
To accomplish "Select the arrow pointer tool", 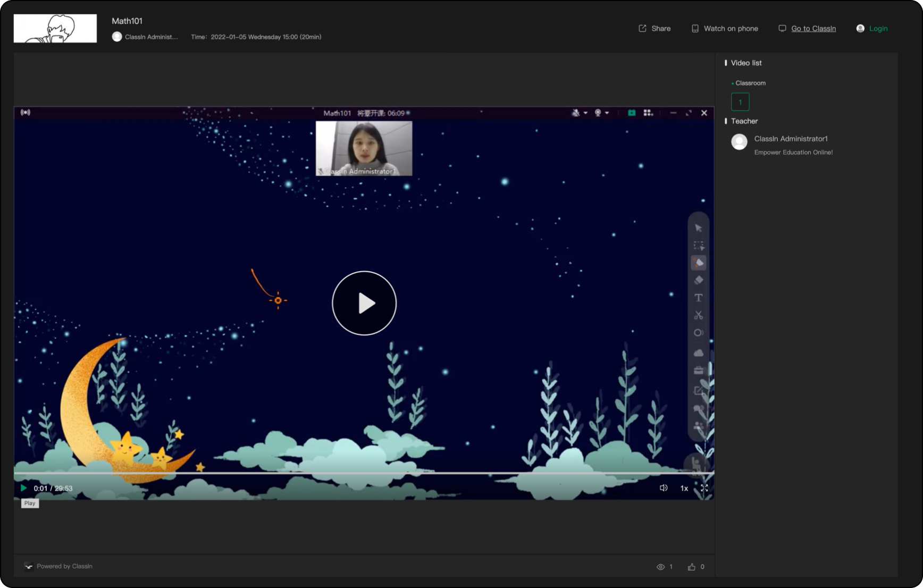I will coord(698,228).
